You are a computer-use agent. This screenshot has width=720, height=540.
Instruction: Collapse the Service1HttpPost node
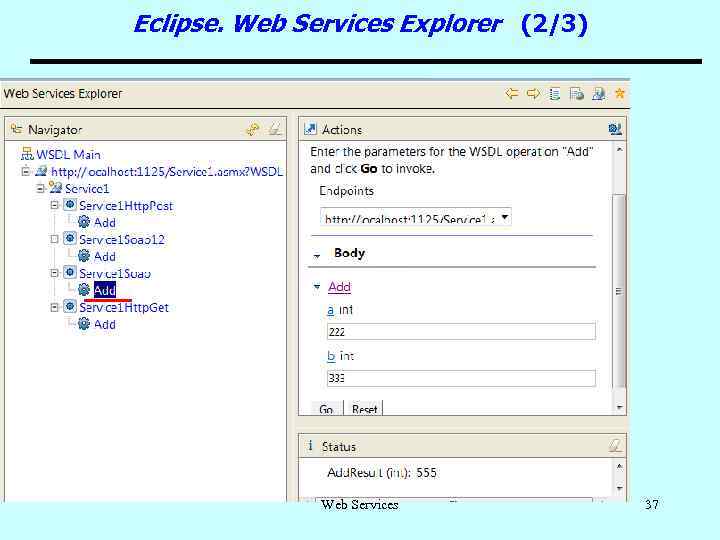tap(55, 205)
